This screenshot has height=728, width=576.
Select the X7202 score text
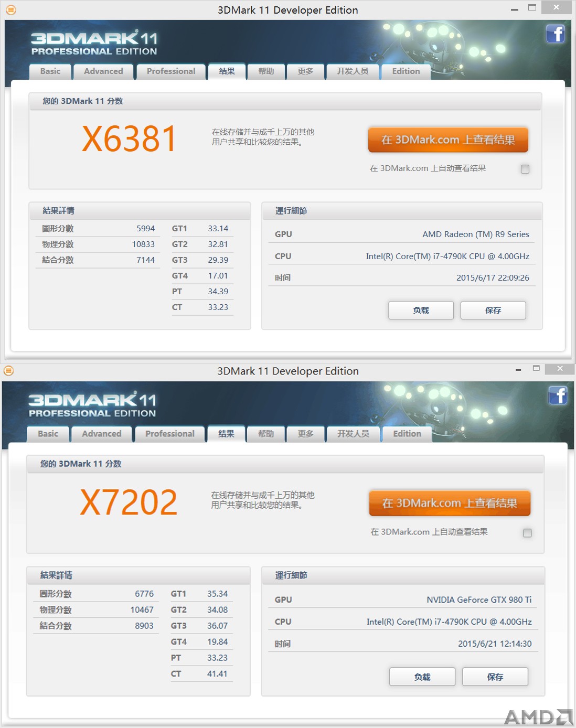click(129, 502)
